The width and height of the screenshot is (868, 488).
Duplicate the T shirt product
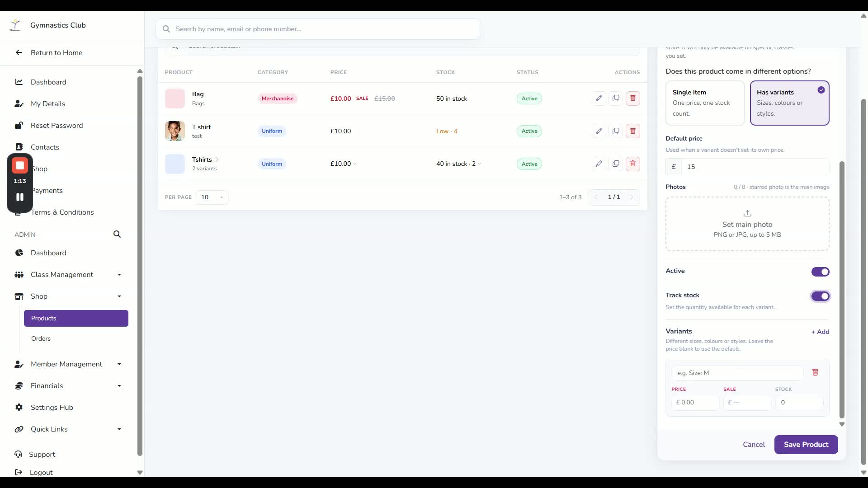[x=616, y=131]
